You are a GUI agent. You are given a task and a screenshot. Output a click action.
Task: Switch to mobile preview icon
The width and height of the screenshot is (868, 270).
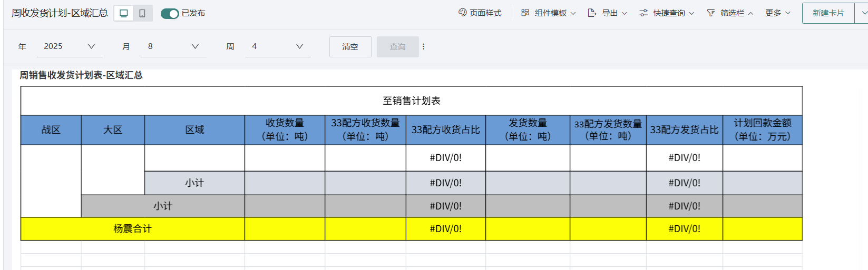[x=142, y=13]
